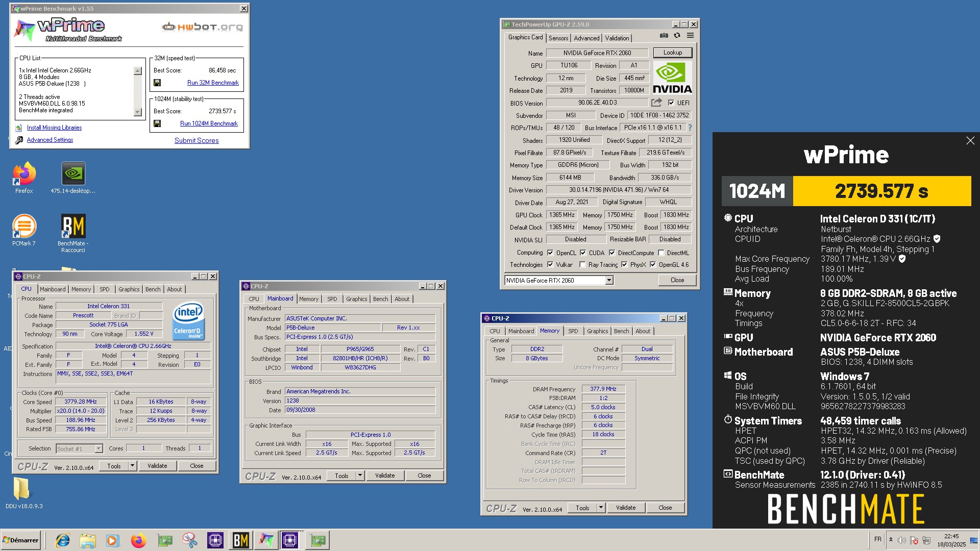Switch to wPrime in the taskbar
Image resolution: width=980 pixels, height=551 pixels.
click(266, 540)
